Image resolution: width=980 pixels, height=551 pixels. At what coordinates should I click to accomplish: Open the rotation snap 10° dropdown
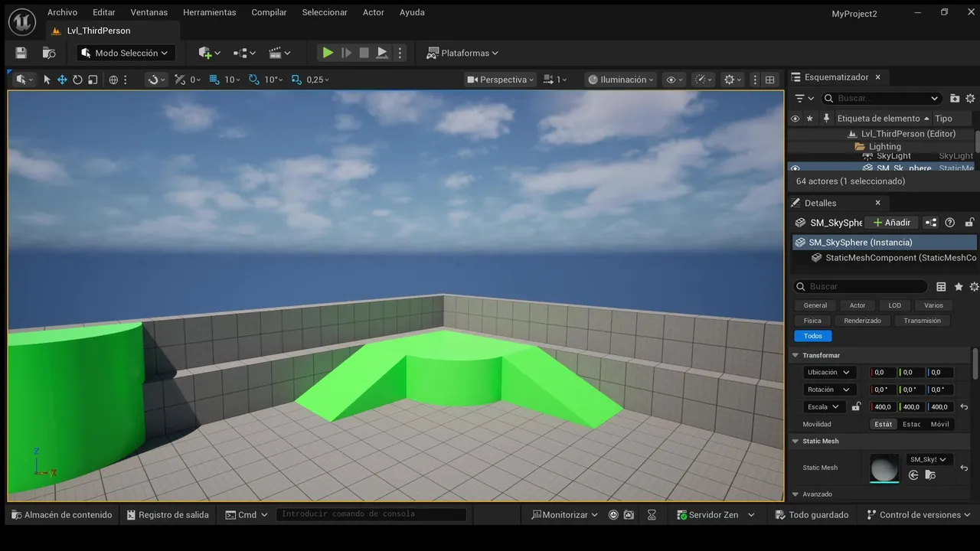274,80
